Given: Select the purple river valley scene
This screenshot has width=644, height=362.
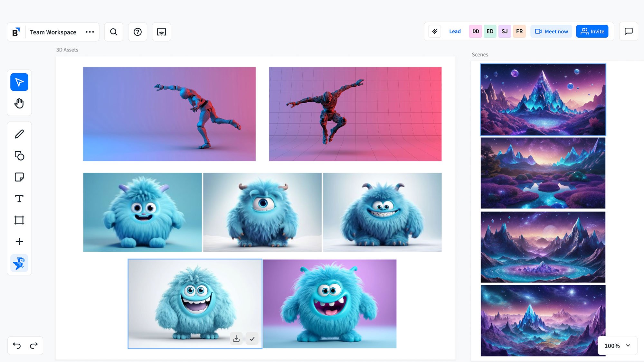Looking at the screenshot, I should [543, 173].
